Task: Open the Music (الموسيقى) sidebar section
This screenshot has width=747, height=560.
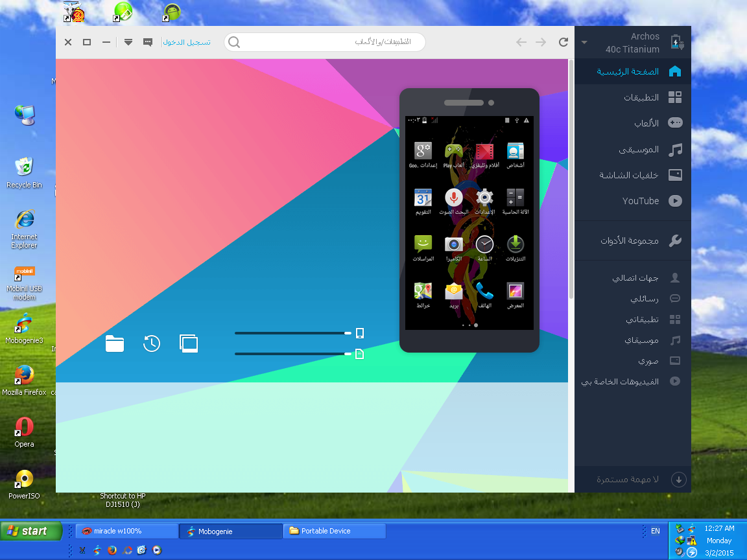Action: 633,150
